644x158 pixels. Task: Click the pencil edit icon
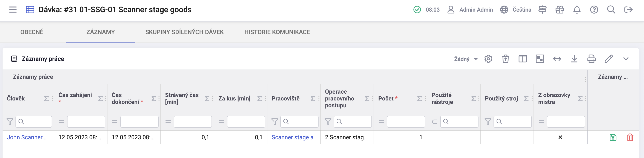click(x=609, y=59)
